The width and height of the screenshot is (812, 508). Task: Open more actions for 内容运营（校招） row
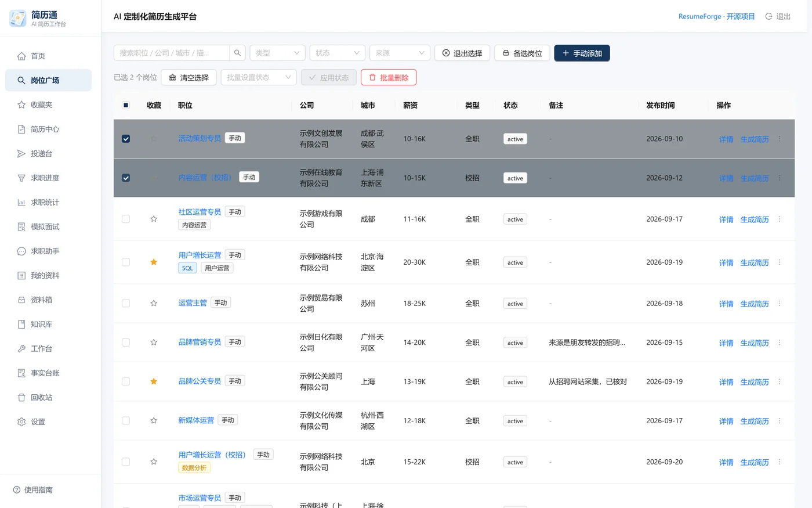click(x=780, y=178)
